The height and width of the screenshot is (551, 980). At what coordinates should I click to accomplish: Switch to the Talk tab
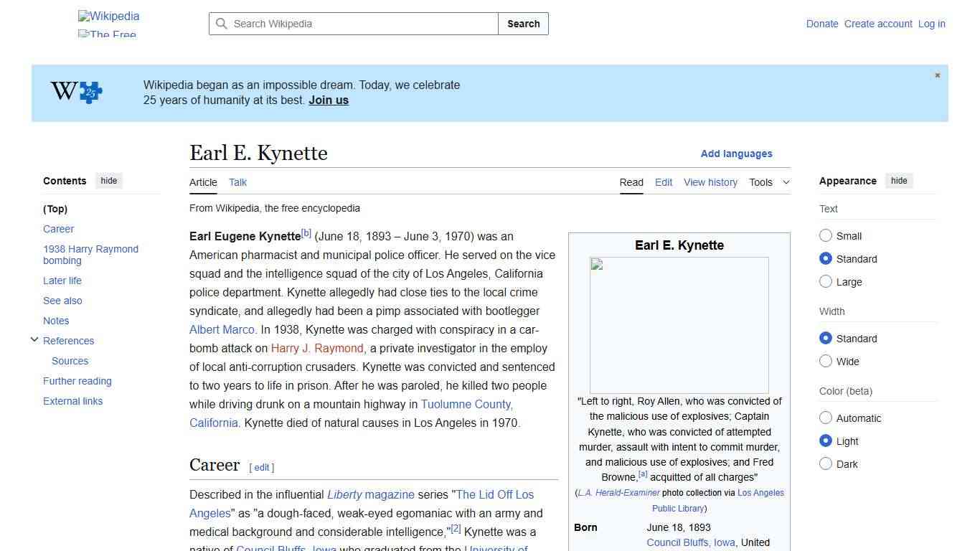(x=237, y=182)
